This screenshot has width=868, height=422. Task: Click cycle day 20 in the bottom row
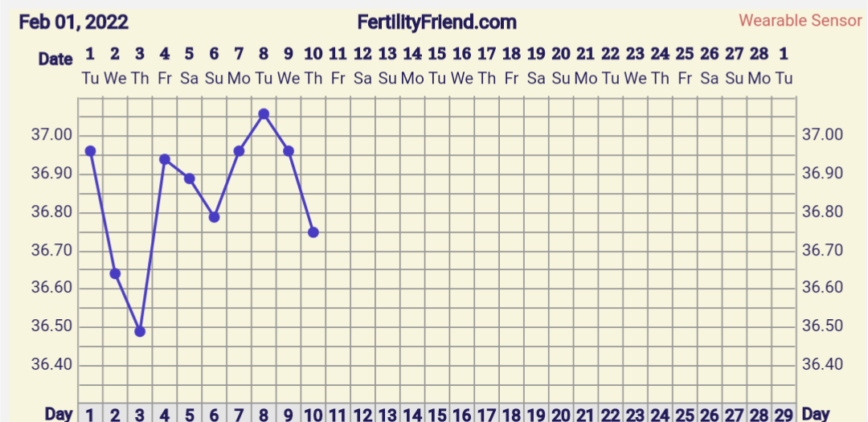coord(561,414)
